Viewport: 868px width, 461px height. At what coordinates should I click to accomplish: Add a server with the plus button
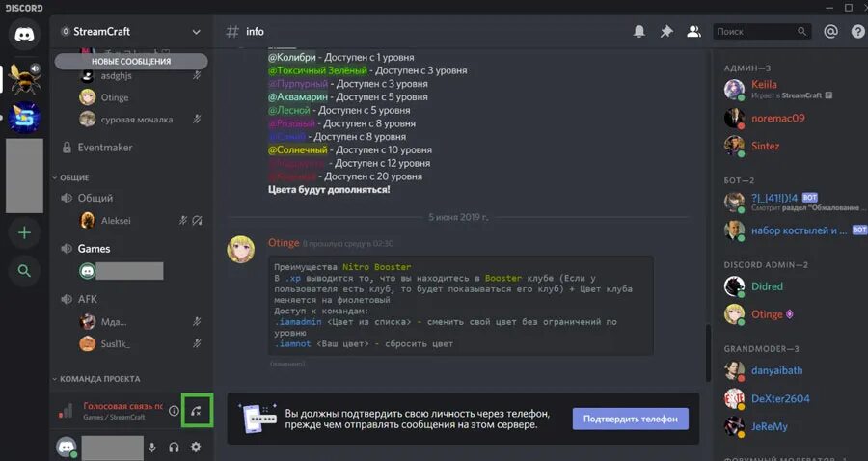24,232
